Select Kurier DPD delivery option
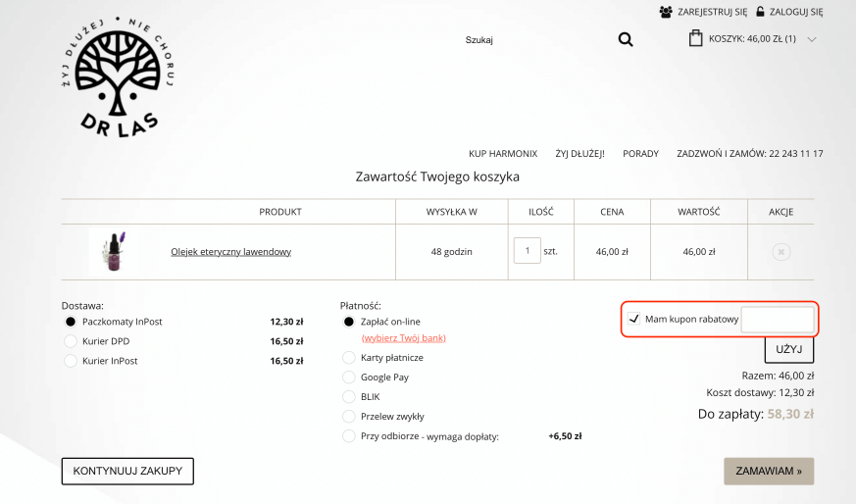 pos(71,341)
